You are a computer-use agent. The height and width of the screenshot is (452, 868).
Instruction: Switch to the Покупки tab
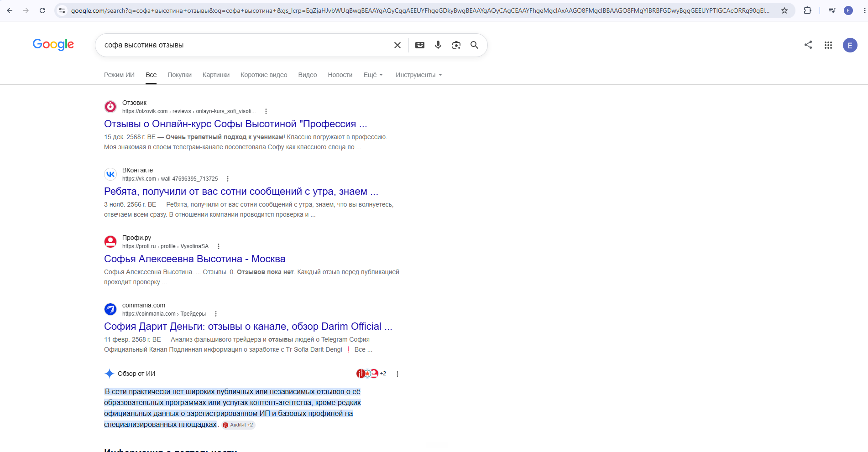[179, 75]
